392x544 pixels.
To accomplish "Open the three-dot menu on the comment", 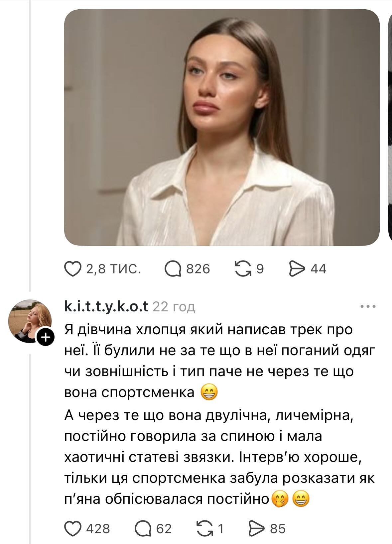I will point(368,307).
